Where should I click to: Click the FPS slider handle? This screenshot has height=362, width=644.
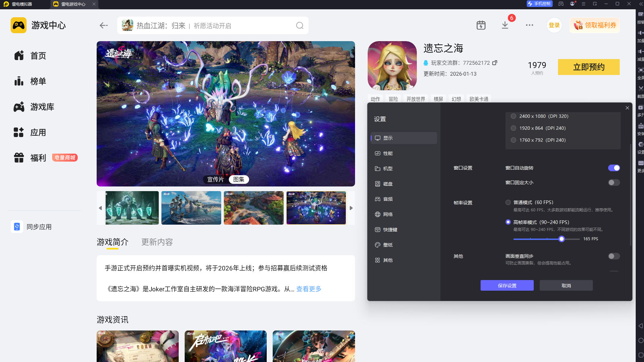pyautogui.click(x=562, y=239)
